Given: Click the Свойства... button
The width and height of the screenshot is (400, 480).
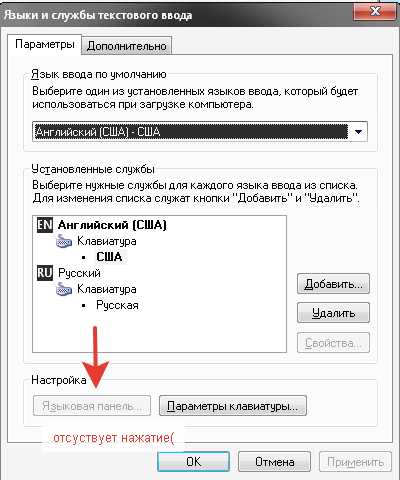Looking at the screenshot, I should pyautogui.click(x=333, y=342).
